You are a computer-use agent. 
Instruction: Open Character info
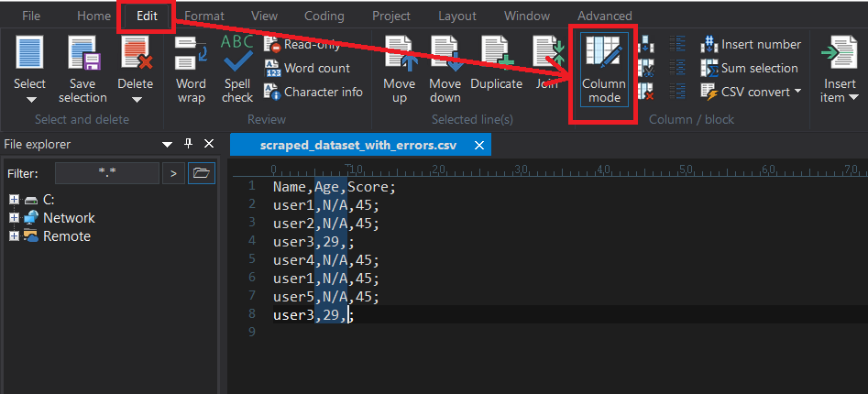click(x=313, y=92)
